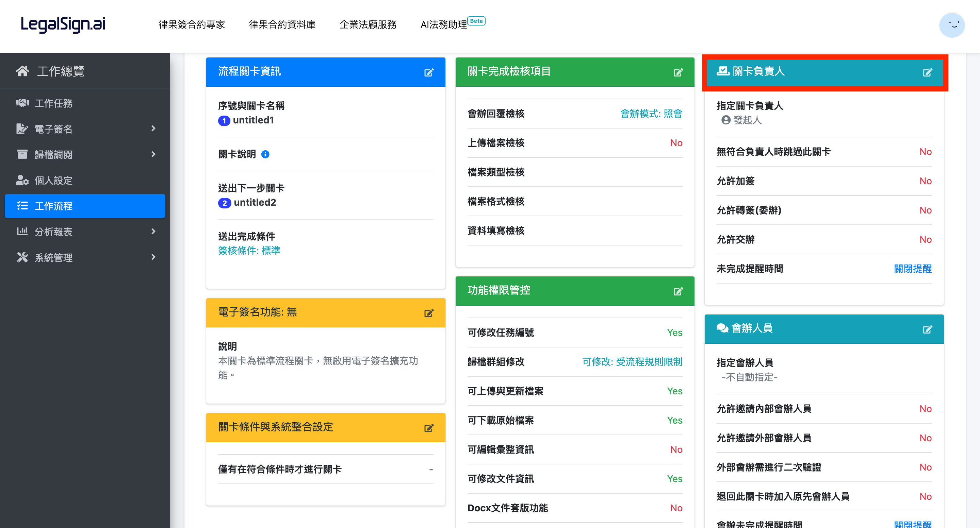The height and width of the screenshot is (528, 980).
Task: Click the chart icon for 分析報表
Action: [x=22, y=231]
